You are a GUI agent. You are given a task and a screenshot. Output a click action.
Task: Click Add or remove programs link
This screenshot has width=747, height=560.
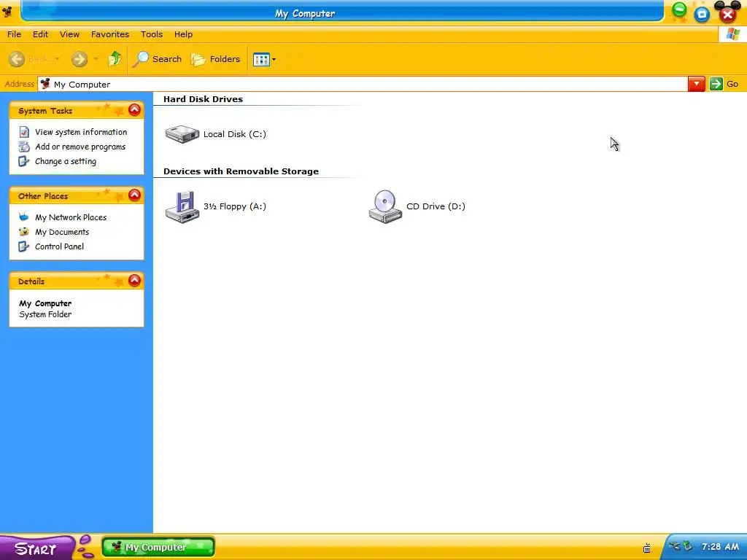coord(80,147)
